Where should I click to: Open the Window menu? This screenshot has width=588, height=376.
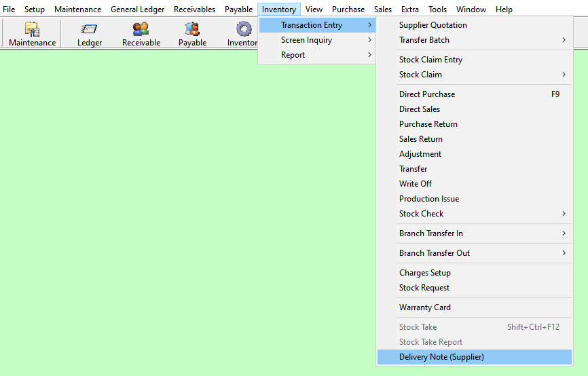coord(471,10)
